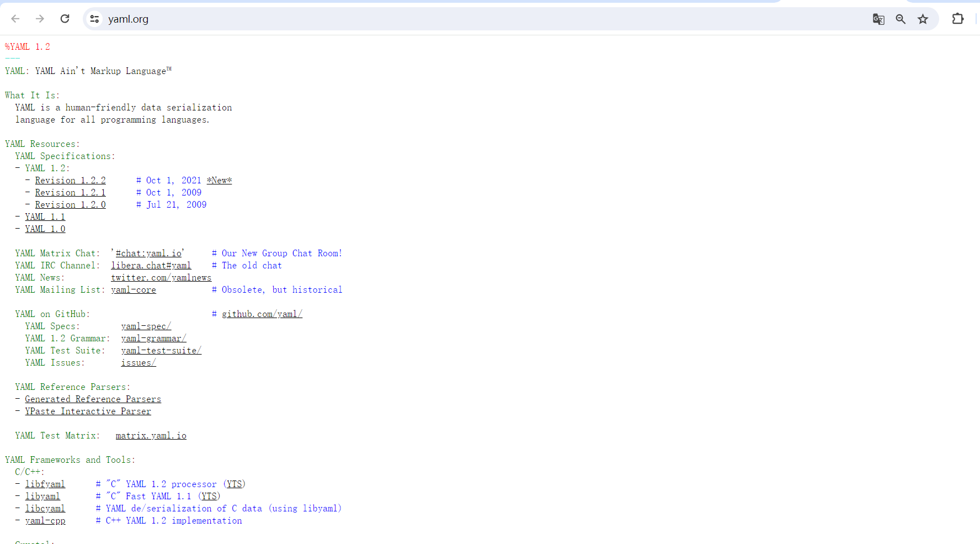Open the translate page icon
The height and width of the screenshot is (544, 980).
tap(878, 19)
